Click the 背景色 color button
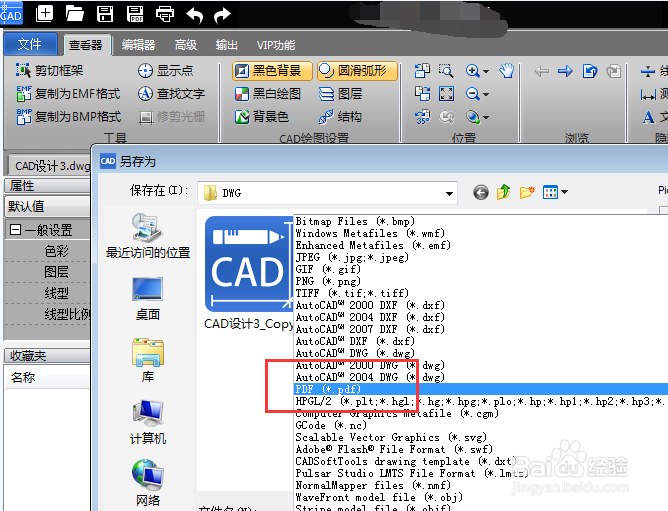 262,116
